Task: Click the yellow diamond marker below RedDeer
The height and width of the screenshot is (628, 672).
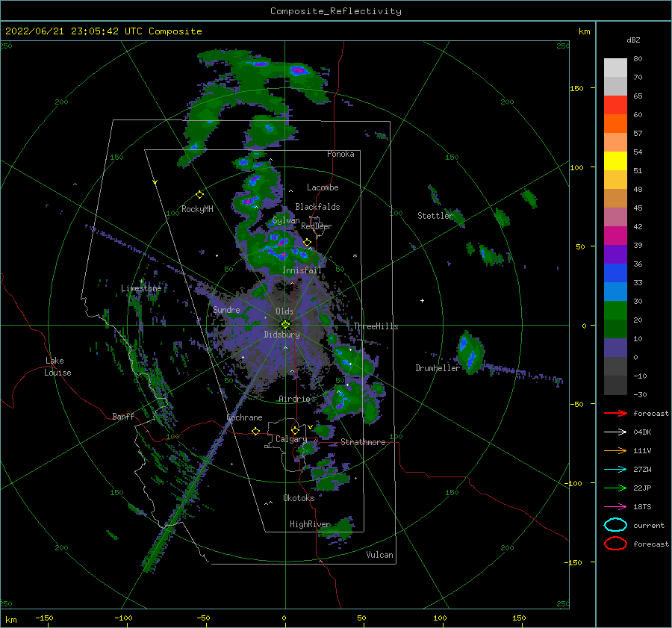Action: [x=308, y=243]
